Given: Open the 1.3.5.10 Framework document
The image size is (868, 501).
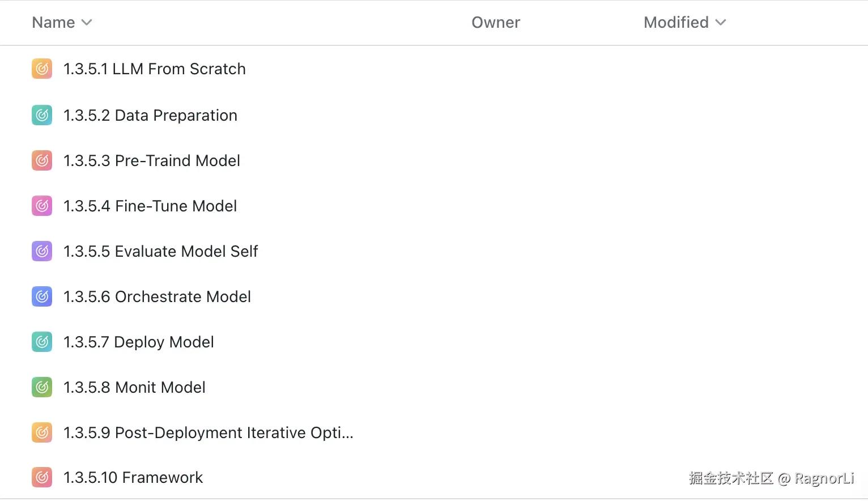Looking at the screenshot, I should pyautogui.click(x=133, y=478).
